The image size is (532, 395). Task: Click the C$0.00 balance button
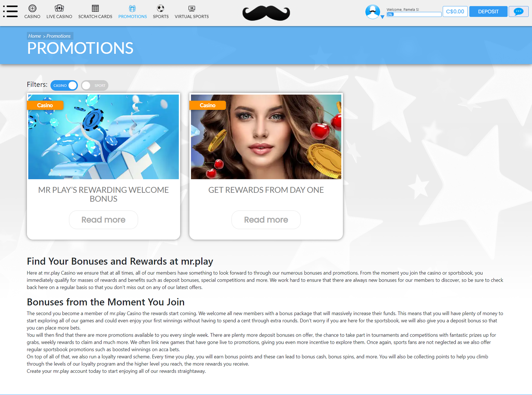[455, 11]
